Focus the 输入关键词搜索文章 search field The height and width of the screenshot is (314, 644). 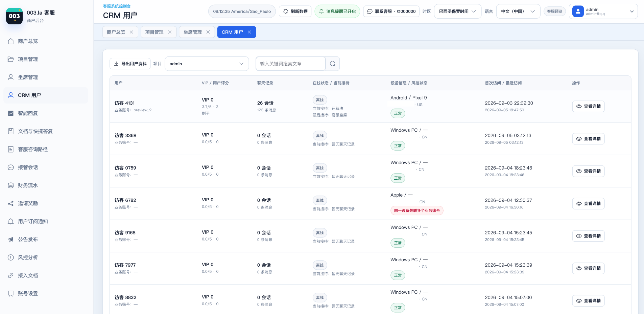pyautogui.click(x=291, y=64)
